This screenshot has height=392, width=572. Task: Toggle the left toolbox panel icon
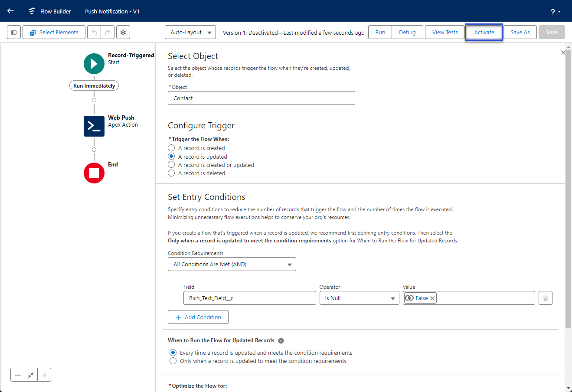coord(14,33)
